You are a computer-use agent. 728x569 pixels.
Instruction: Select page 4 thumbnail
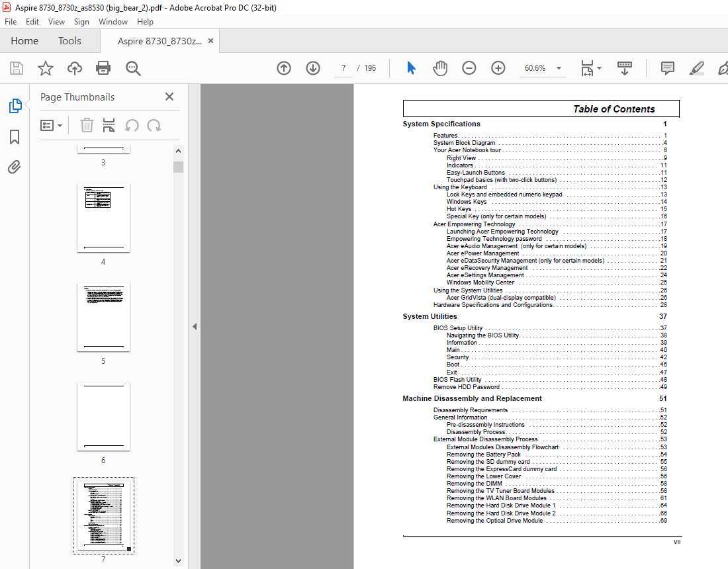point(103,218)
